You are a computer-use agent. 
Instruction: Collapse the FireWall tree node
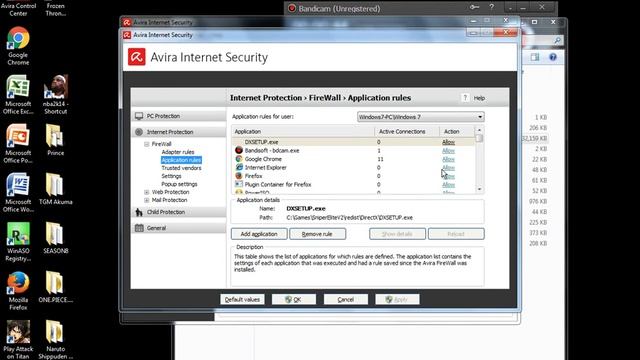pyautogui.click(x=146, y=144)
